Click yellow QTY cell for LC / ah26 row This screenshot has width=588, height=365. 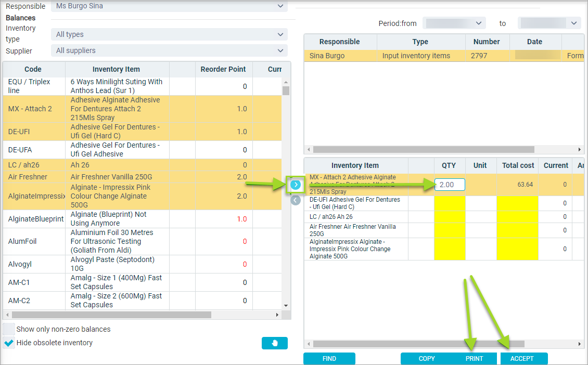coord(450,217)
